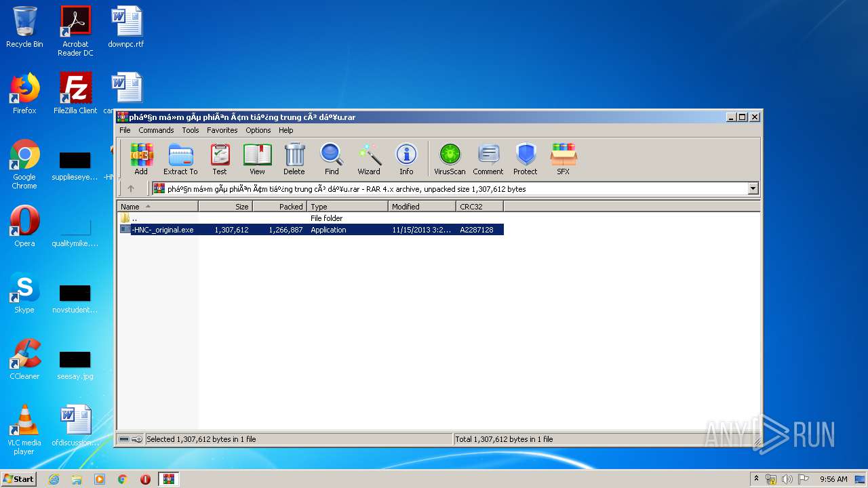
Task: Go up one folder level arrow
Action: click(x=131, y=188)
